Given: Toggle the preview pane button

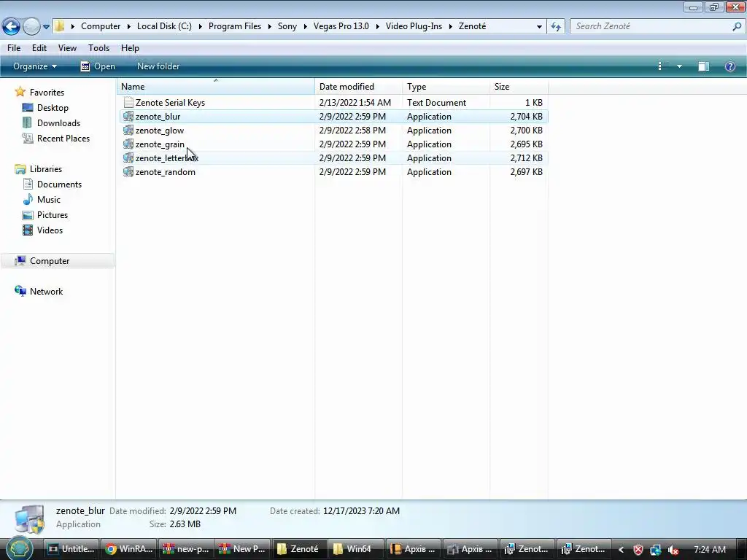Looking at the screenshot, I should (704, 66).
